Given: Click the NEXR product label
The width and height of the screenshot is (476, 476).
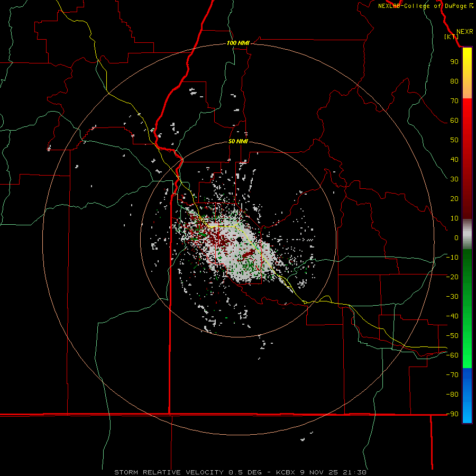Looking at the screenshot, I should coord(464,32).
